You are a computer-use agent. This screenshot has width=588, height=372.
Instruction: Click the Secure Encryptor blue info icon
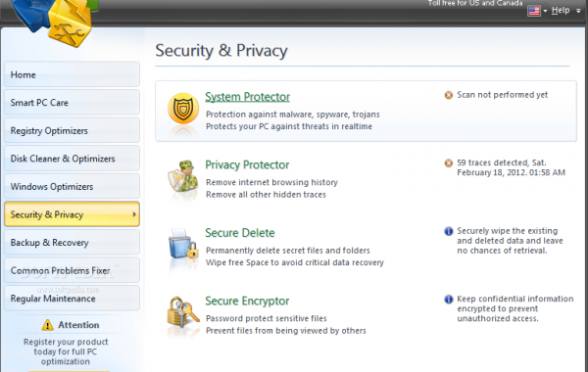[x=449, y=300]
